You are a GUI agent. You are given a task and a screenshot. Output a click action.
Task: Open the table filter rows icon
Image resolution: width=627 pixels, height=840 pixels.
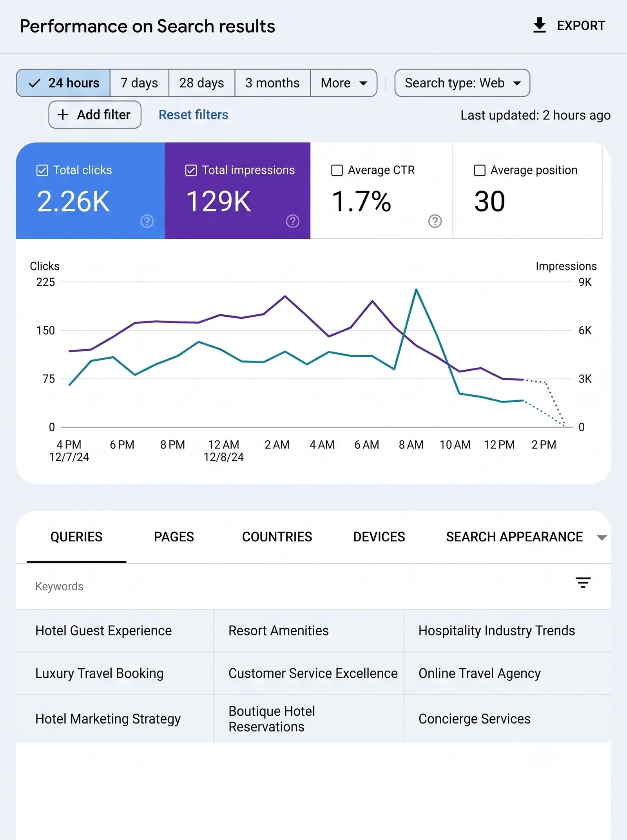coord(583,582)
